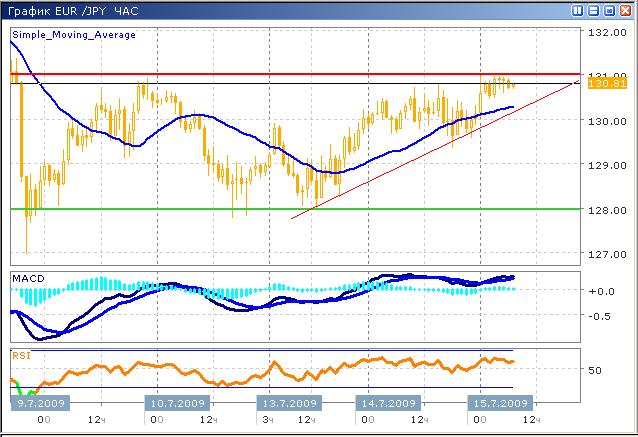Select the 14.7.2009 date marker
Viewport: 638px width, 437px height.
[x=388, y=403]
